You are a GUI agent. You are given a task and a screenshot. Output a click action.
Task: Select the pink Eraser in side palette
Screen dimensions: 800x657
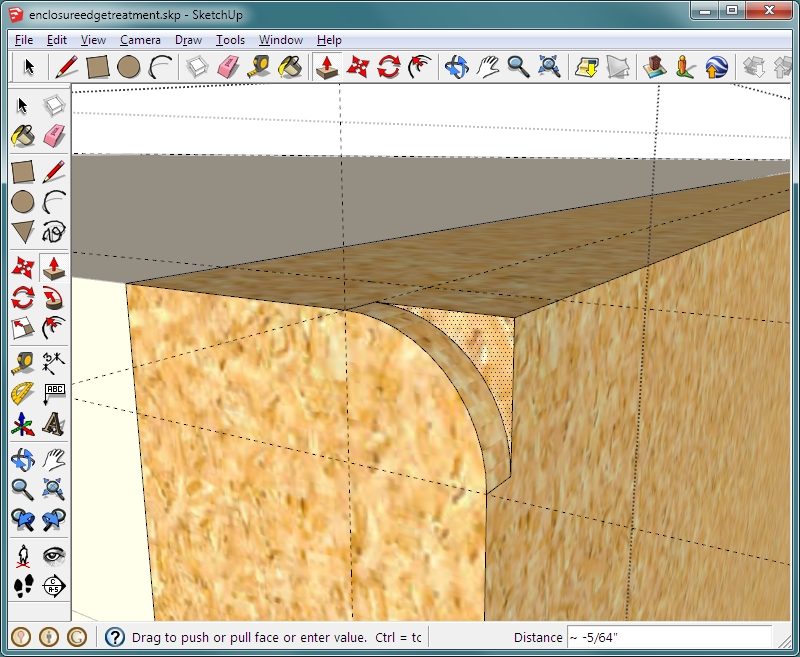tap(54, 136)
